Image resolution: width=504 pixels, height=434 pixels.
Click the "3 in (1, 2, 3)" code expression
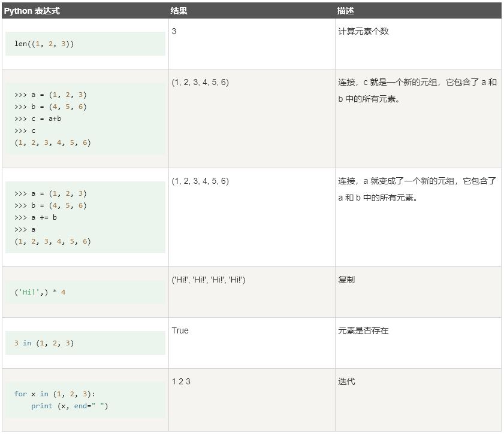click(x=44, y=343)
